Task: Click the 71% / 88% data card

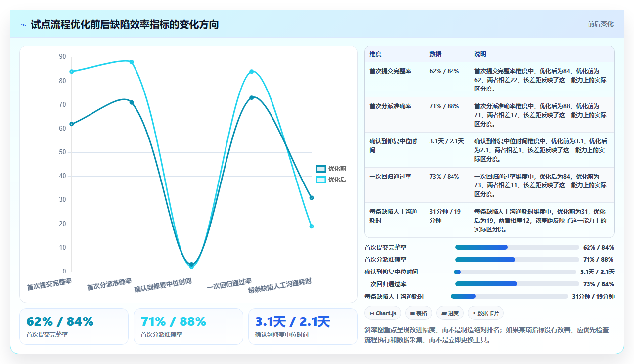Action: click(188, 326)
